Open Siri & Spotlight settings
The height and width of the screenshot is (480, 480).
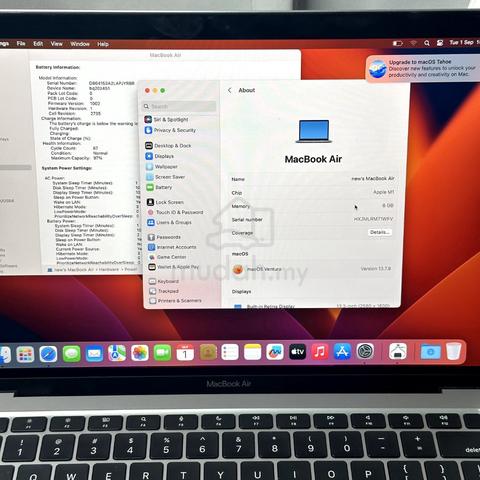coord(167,119)
